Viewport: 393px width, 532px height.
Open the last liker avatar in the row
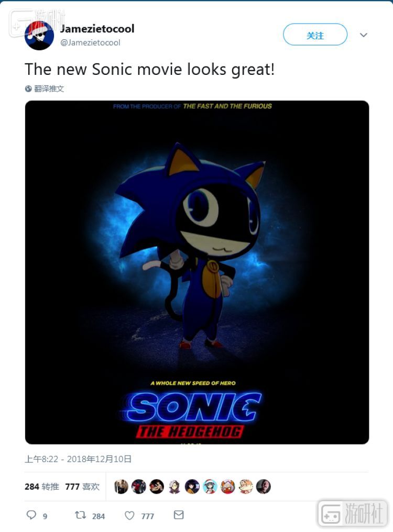263,487
